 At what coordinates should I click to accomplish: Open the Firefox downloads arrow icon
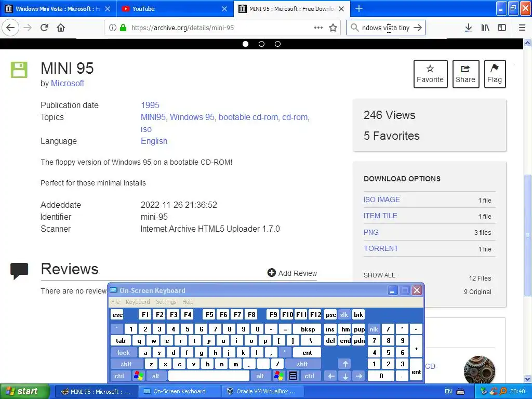click(x=468, y=28)
